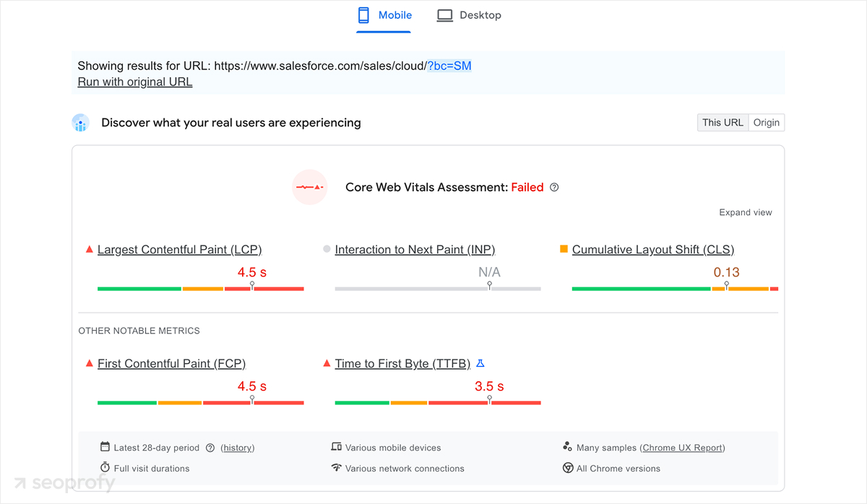This screenshot has height=504, width=867.
Task: Click the Failed assessment status text
Action: point(527,187)
